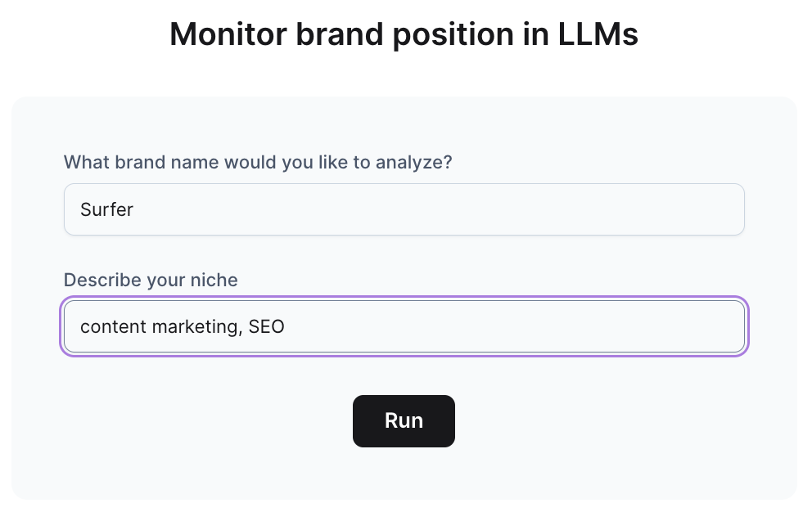Screen dimensions: 812x512
Task: Focus the Describe your niche field
Action: [404, 326]
